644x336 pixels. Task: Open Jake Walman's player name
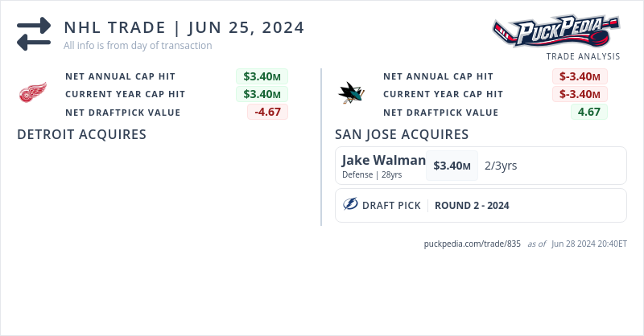383,161
